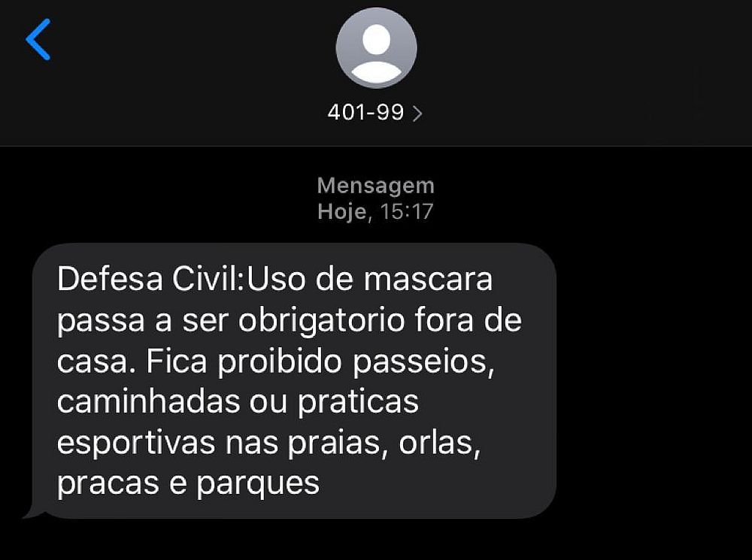This screenshot has width=752, height=560.
Task: Tap the word "orlas" in the message
Action: (x=439, y=443)
